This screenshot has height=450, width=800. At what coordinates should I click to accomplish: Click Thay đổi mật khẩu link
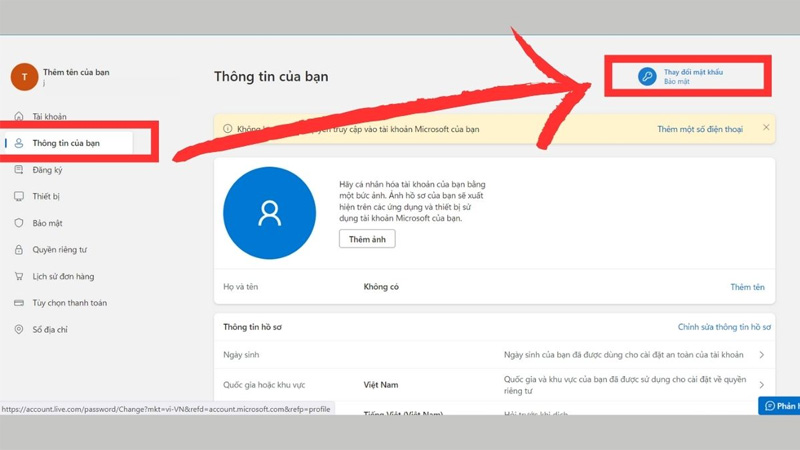tap(693, 72)
